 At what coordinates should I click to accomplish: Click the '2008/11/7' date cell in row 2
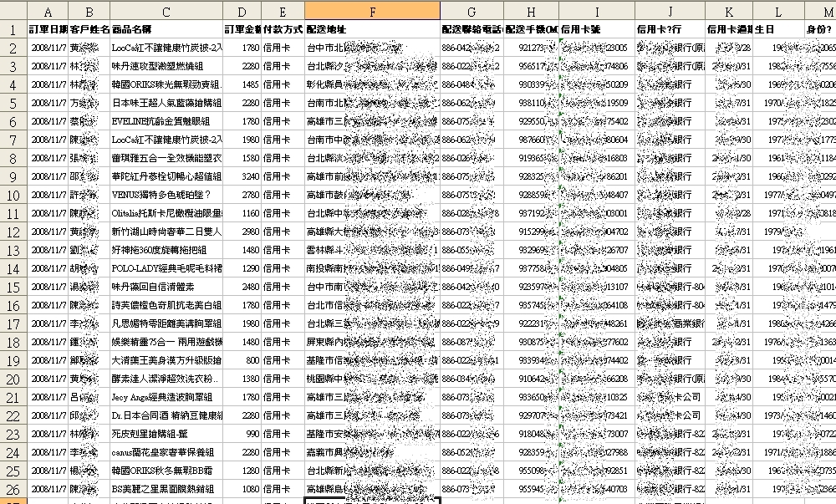click(48, 48)
